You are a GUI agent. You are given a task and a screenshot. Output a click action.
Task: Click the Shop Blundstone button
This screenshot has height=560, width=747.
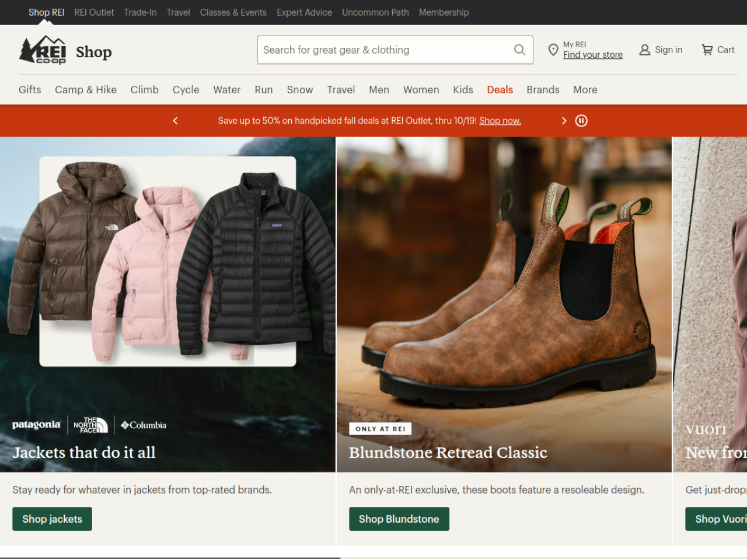399,519
